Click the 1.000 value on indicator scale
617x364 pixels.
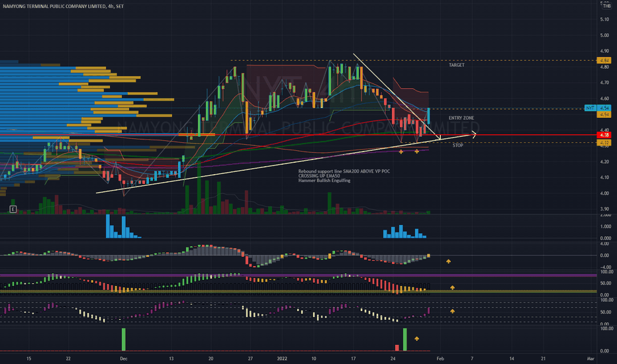click(x=606, y=226)
